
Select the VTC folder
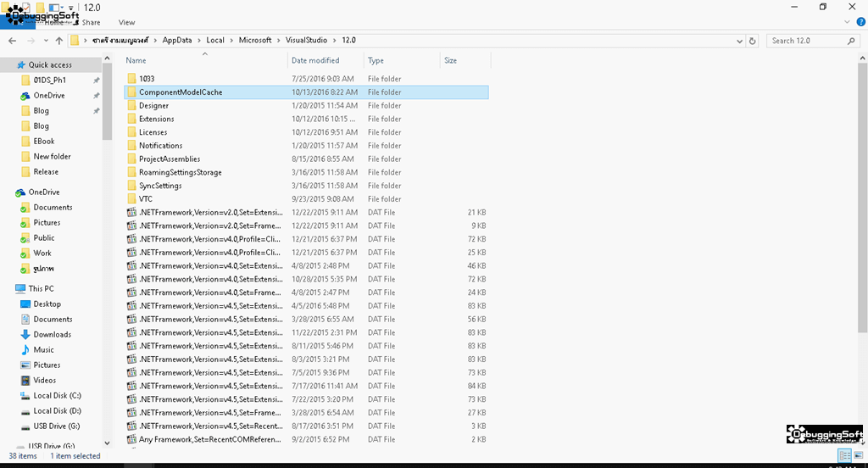[306, 199]
